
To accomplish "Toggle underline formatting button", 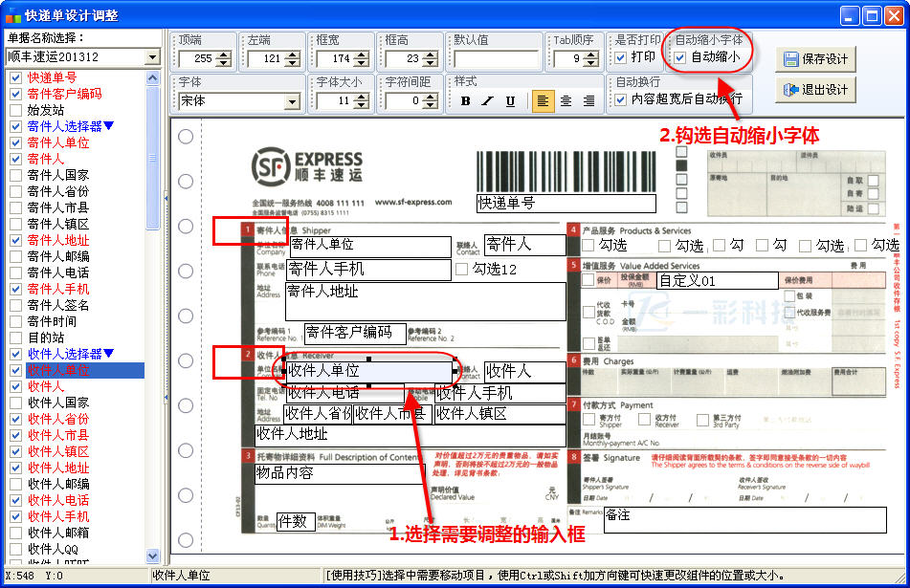I will click(x=510, y=101).
